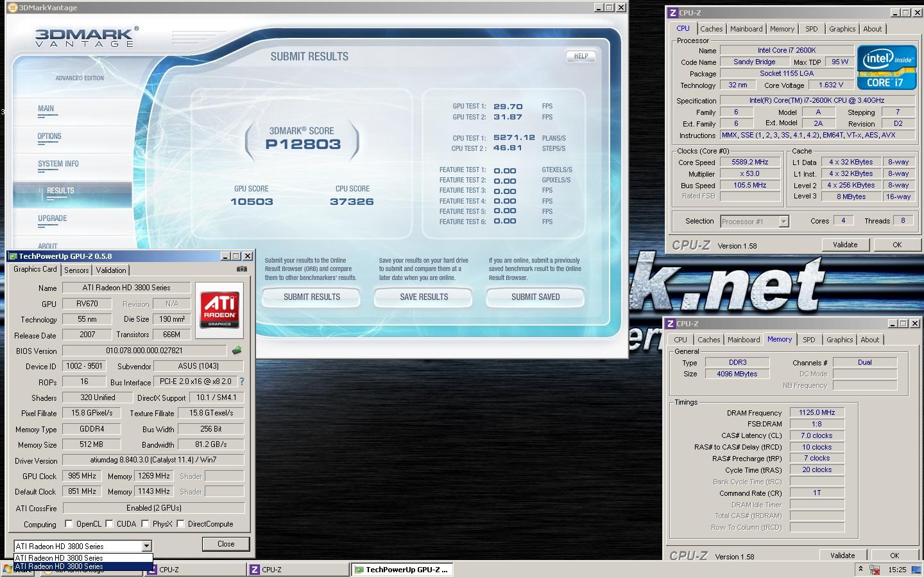Click the SUBMIT SAVED button

(x=536, y=297)
